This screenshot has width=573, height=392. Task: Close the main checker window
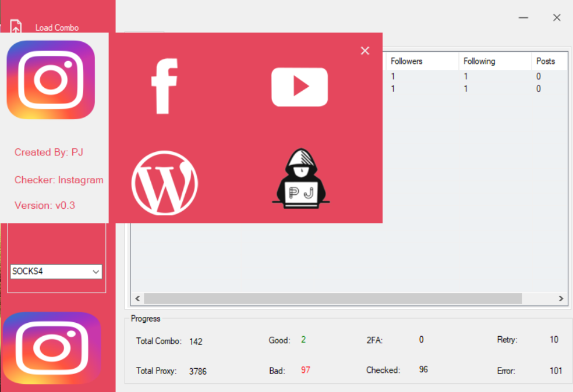557,17
